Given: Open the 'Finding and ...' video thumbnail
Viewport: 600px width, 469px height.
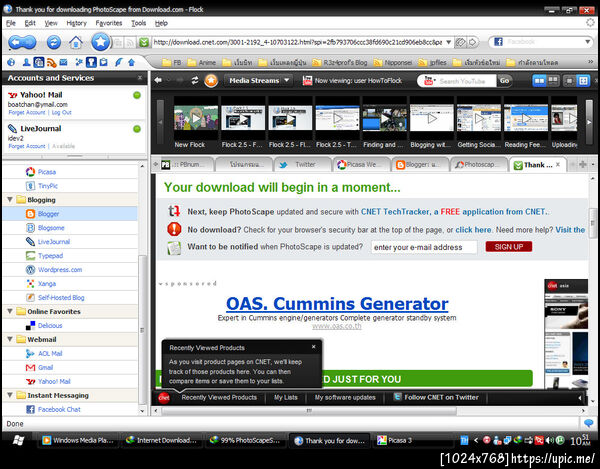Looking at the screenshot, I should [384, 119].
